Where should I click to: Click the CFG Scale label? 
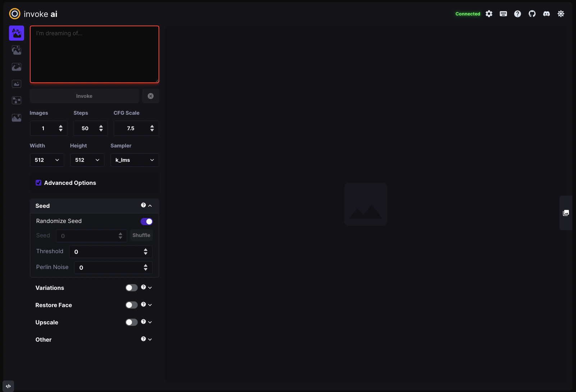point(127,113)
